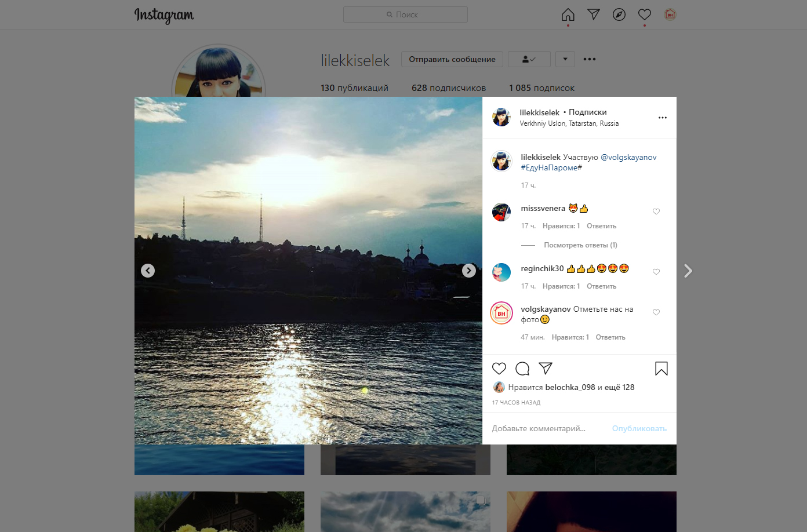Open the Instagram home feed icon
The width and height of the screenshot is (807, 532).
click(568, 14)
